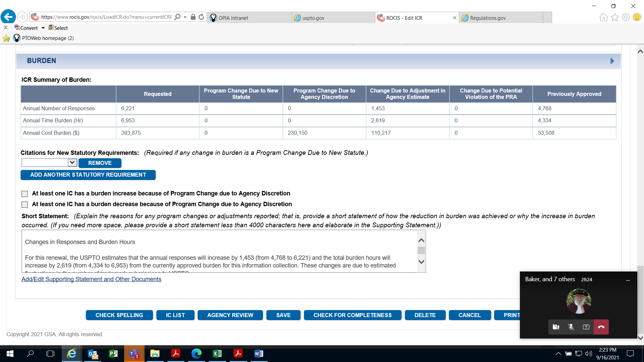Switch to the OPIA Intranet tab

pos(233,18)
